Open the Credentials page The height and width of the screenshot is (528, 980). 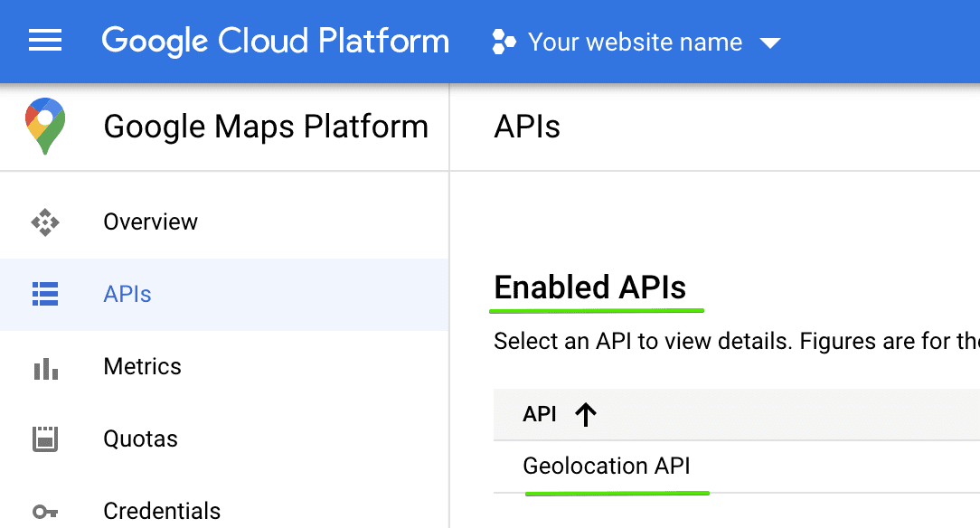pos(162,511)
